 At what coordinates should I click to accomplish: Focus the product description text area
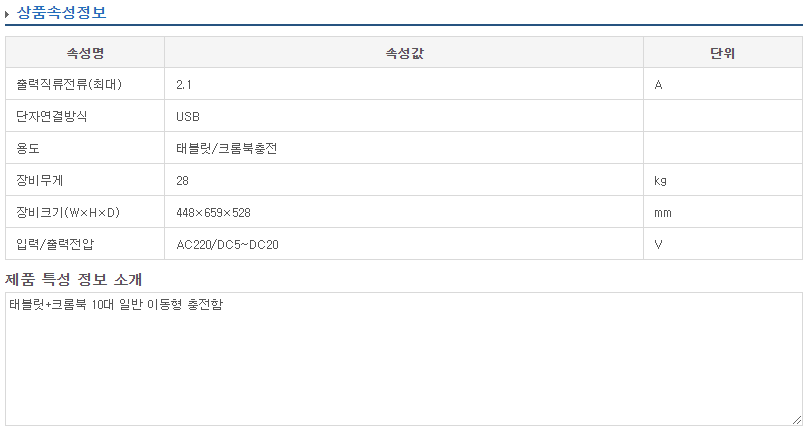point(404,359)
